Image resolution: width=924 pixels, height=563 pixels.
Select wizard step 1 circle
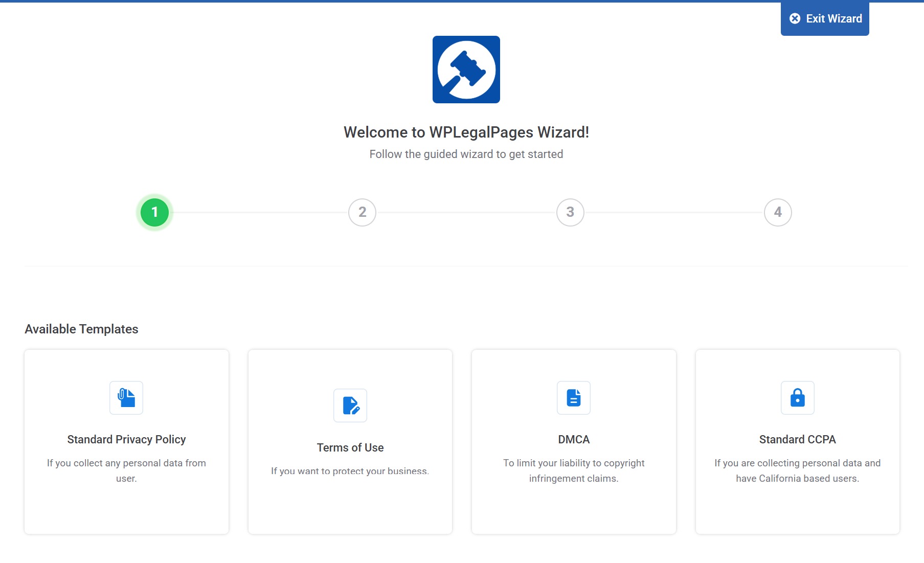click(x=154, y=212)
